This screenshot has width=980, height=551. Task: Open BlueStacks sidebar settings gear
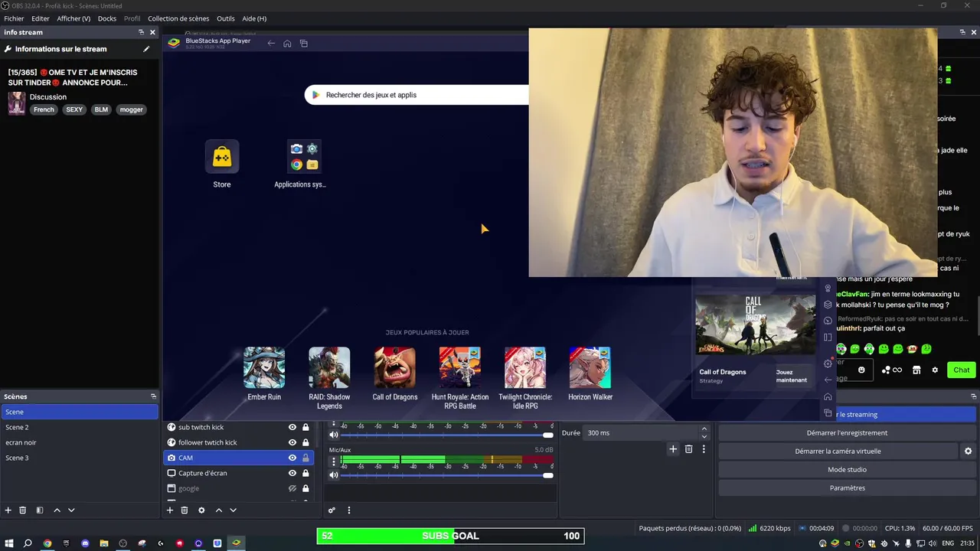828,364
